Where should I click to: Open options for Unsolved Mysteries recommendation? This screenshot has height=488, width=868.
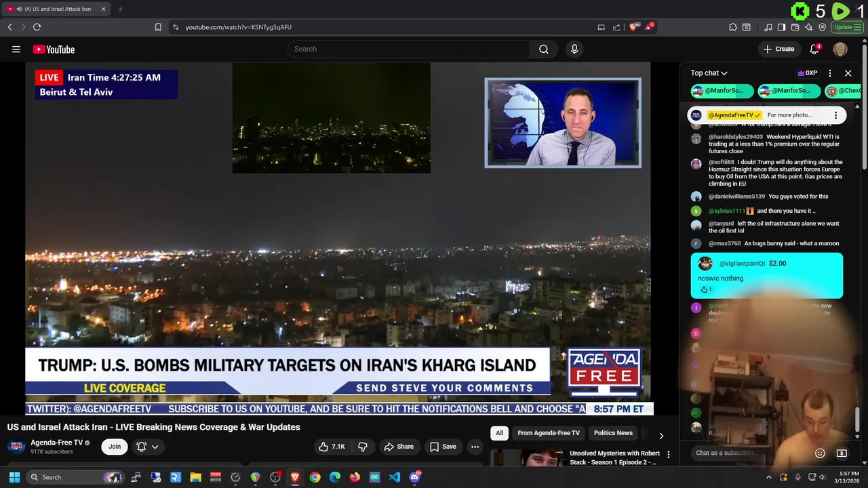point(668,455)
